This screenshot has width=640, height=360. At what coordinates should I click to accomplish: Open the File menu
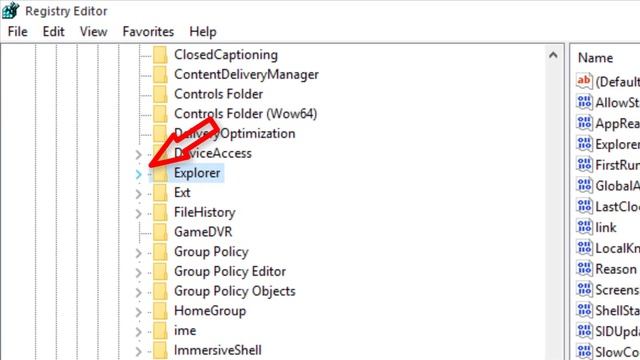point(18,31)
